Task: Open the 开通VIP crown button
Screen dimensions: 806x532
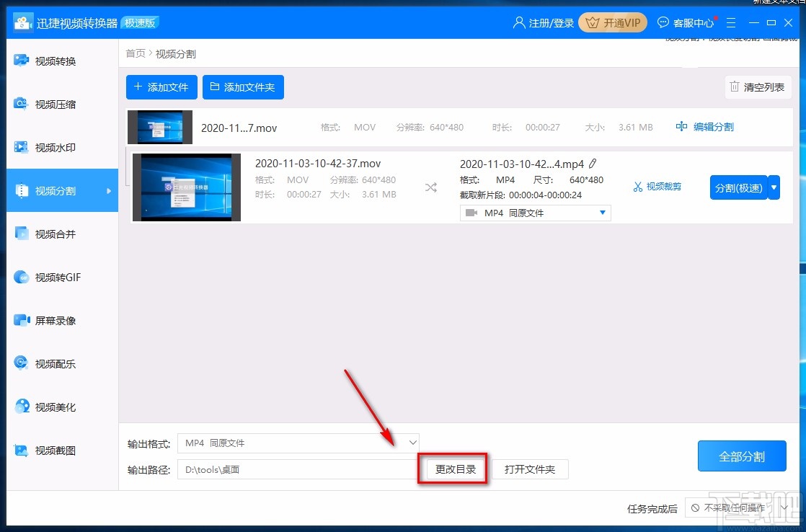Action: pyautogui.click(x=613, y=22)
